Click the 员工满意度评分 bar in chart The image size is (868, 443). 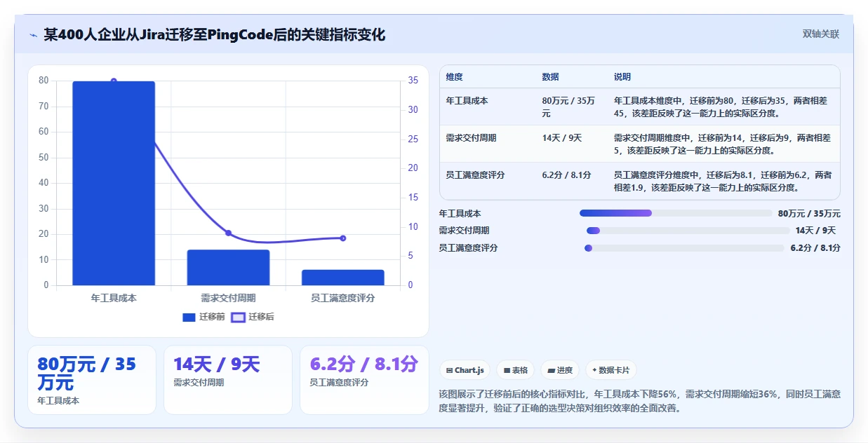tap(343, 278)
